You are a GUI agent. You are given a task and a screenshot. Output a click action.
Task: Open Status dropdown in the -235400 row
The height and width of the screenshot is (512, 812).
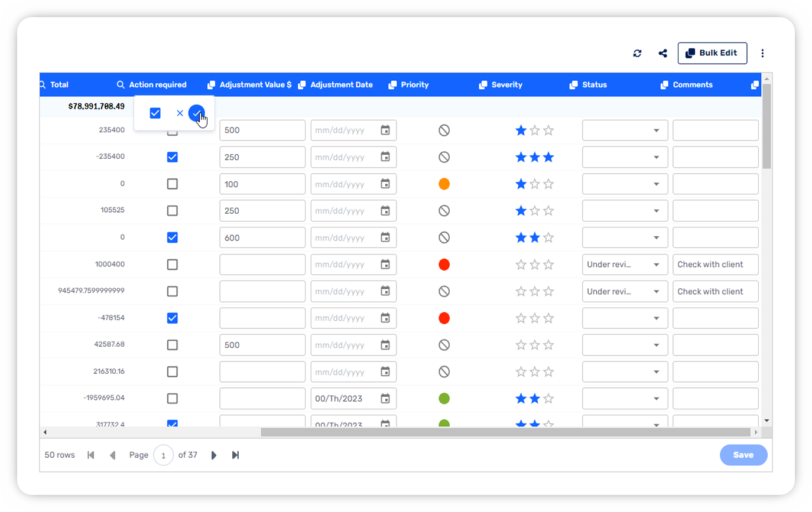point(625,157)
